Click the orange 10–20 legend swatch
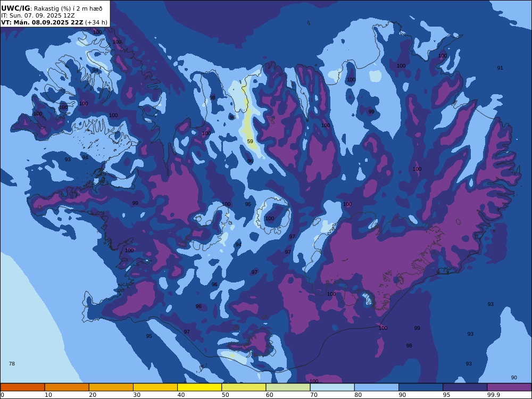The height and width of the screenshot is (399, 532). tap(67, 387)
